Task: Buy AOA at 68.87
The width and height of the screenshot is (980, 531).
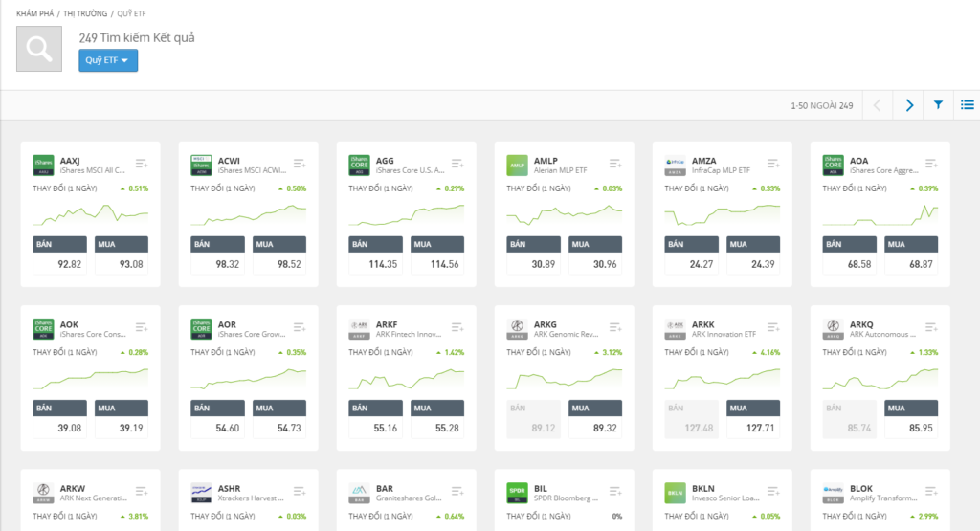Action: pos(911,255)
